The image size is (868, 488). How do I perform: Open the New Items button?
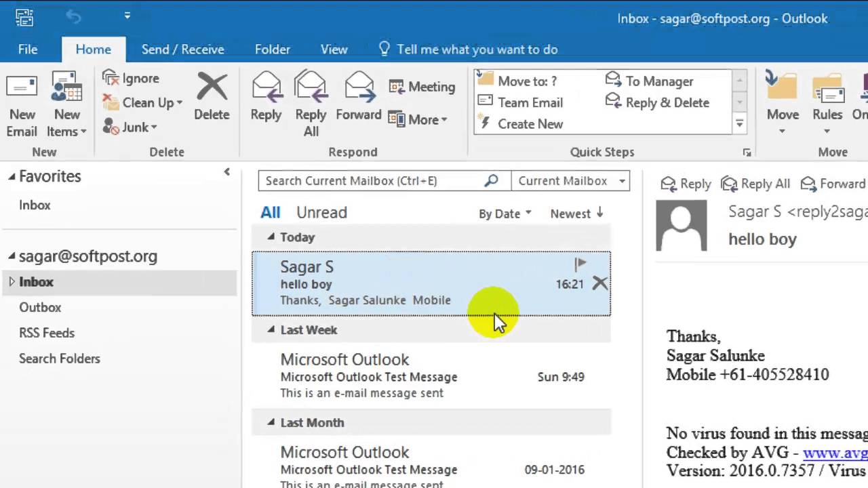67,105
